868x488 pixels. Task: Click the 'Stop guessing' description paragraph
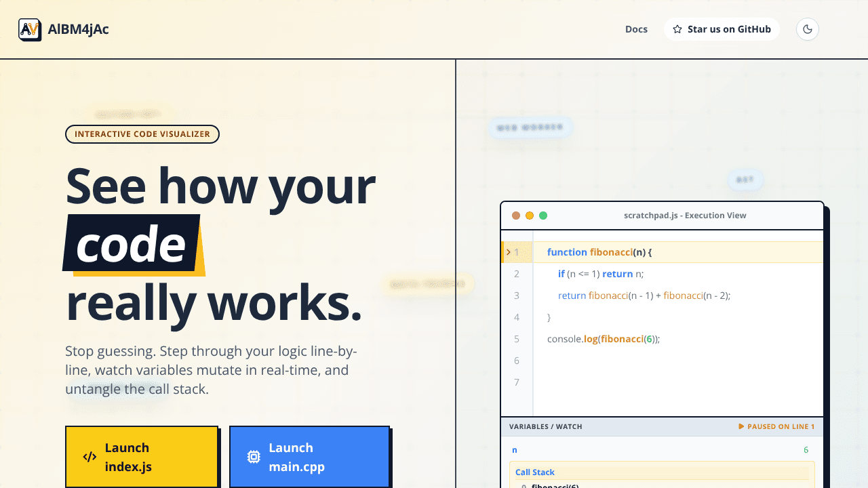click(x=211, y=371)
